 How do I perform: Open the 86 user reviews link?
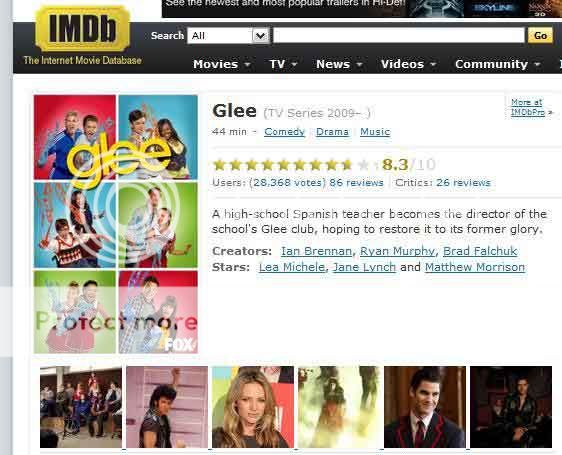(x=356, y=183)
